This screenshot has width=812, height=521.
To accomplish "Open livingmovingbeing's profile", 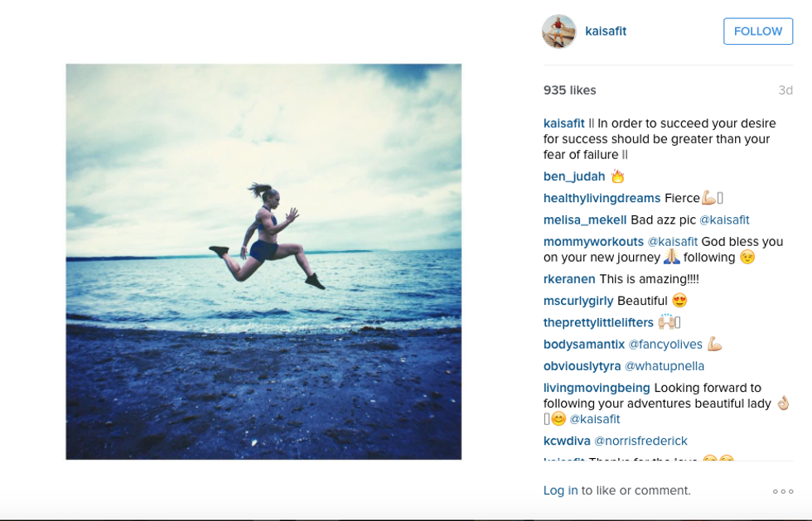I will (x=597, y=388).
